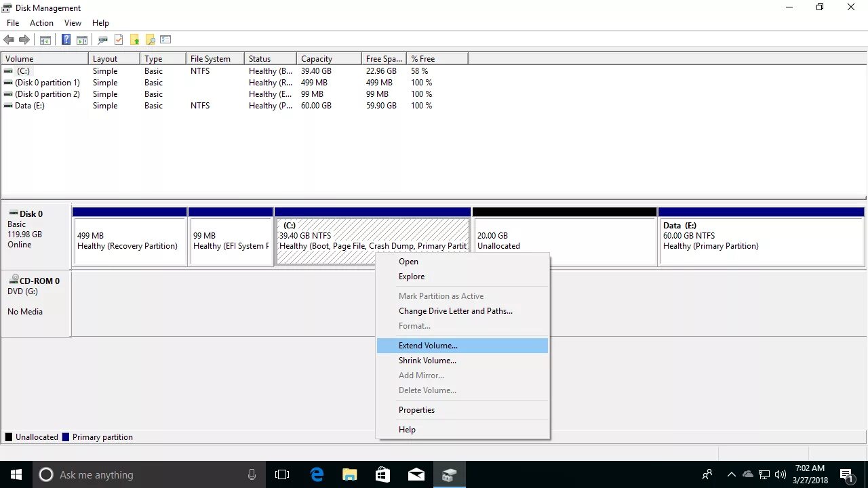Sort by the Layout column header
Image resolution: width=868 pixels, height=488 pixels.
pyautogui.click(x=114, y=59)
